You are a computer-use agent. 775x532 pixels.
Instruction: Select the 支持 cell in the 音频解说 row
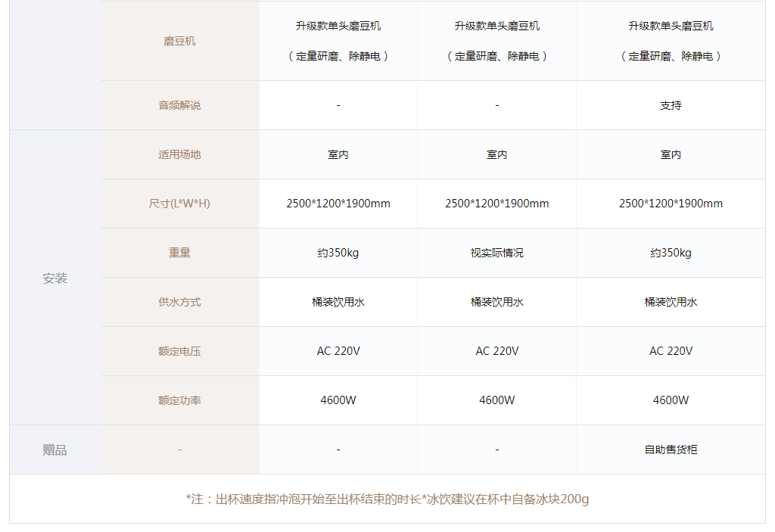click(x=671, y=105)
